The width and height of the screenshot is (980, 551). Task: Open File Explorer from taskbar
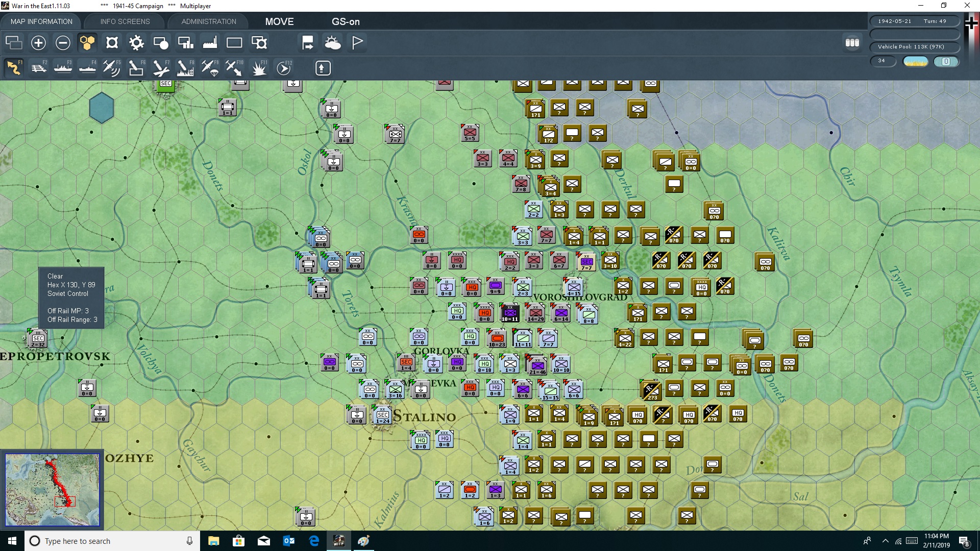[x=213, y=541]
